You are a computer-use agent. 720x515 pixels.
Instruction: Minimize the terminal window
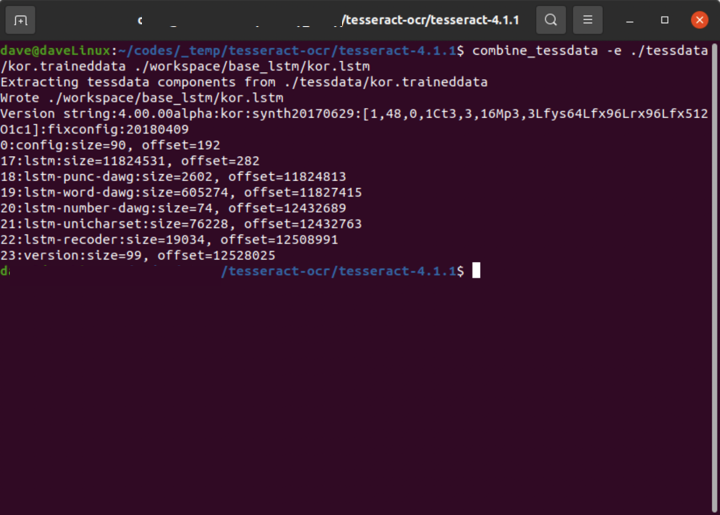(x=630, y=20)
